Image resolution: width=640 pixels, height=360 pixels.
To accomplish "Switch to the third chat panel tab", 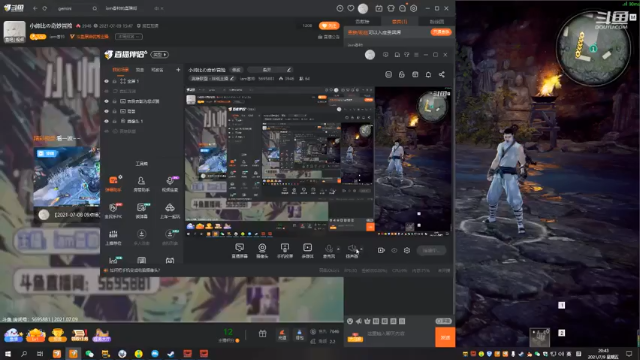I will click(437, 22).
